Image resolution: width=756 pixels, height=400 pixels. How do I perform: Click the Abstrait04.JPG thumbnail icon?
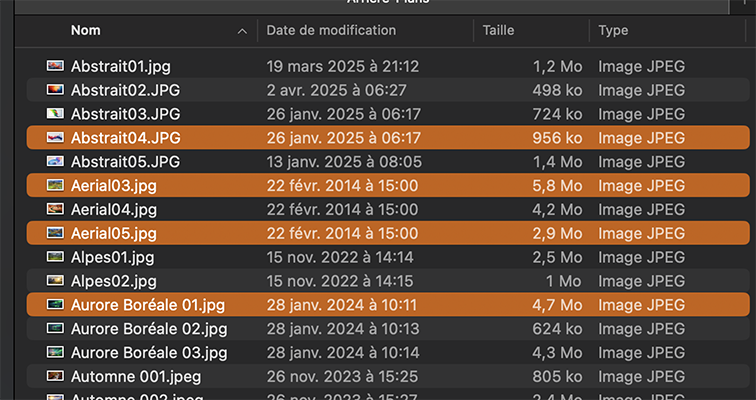[55, 138]
